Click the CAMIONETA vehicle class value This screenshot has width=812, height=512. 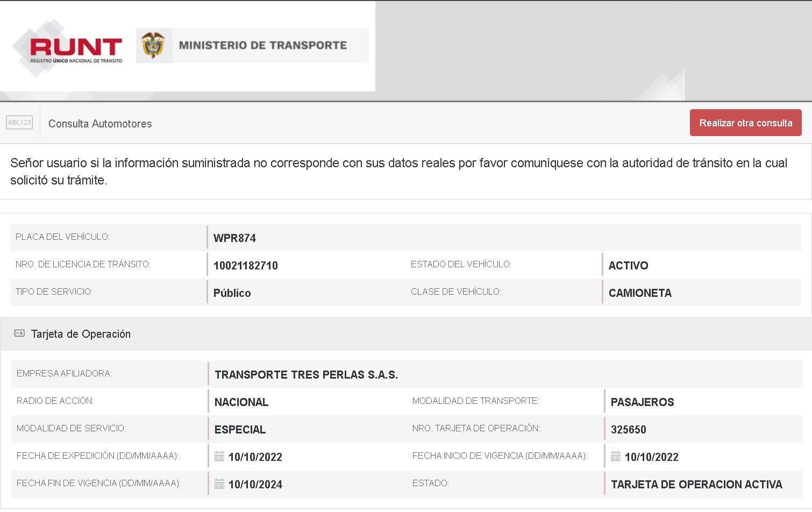(x=640, y=293)
